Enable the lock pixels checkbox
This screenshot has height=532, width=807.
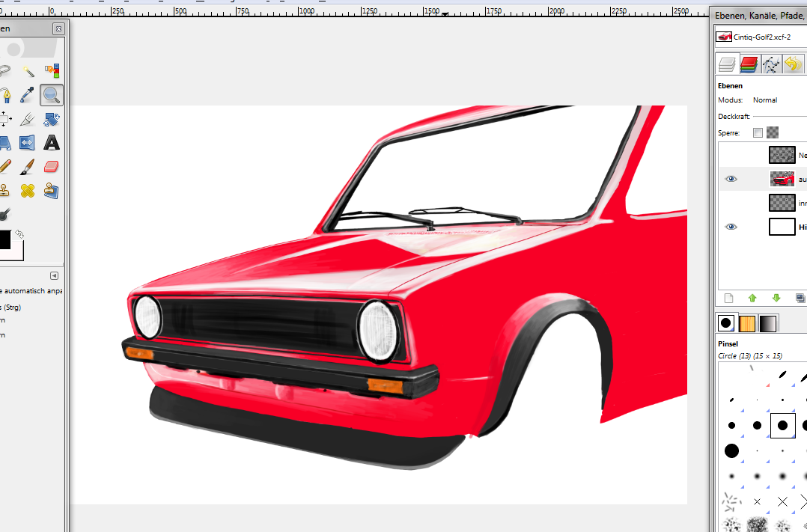point(758,132)
